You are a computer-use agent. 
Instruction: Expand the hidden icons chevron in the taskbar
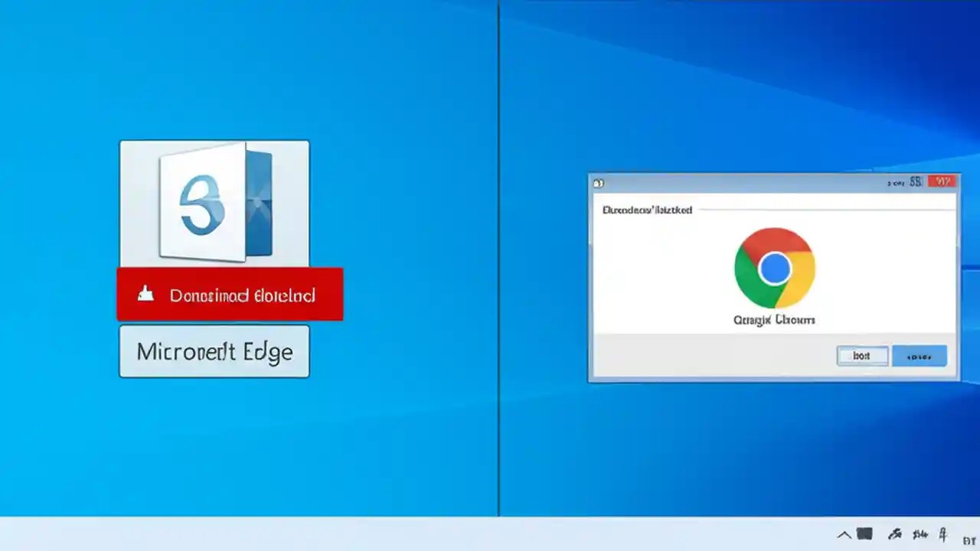(x=843, y=534)
